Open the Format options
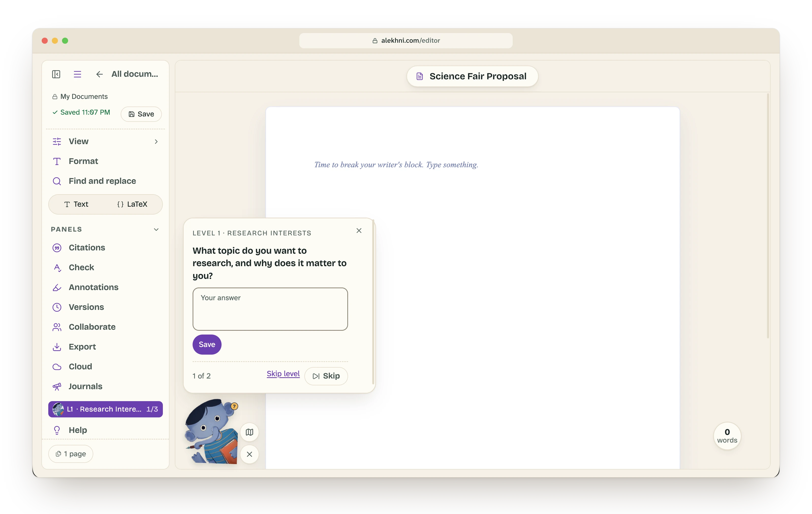This screenshot has width=812, height=514. coord(105,161)
